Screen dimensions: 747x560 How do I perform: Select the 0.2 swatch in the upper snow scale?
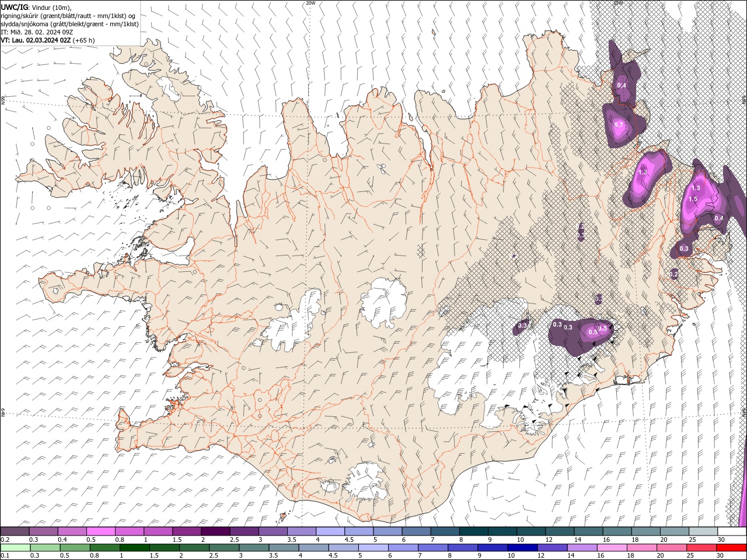(15, 531)
